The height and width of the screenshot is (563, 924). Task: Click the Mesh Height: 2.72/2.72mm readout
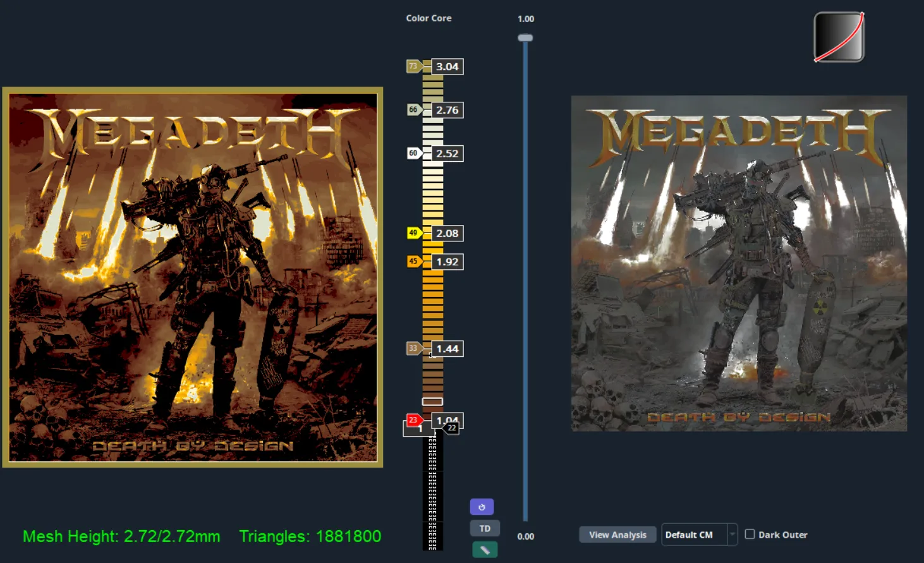[x=121, y=536]
